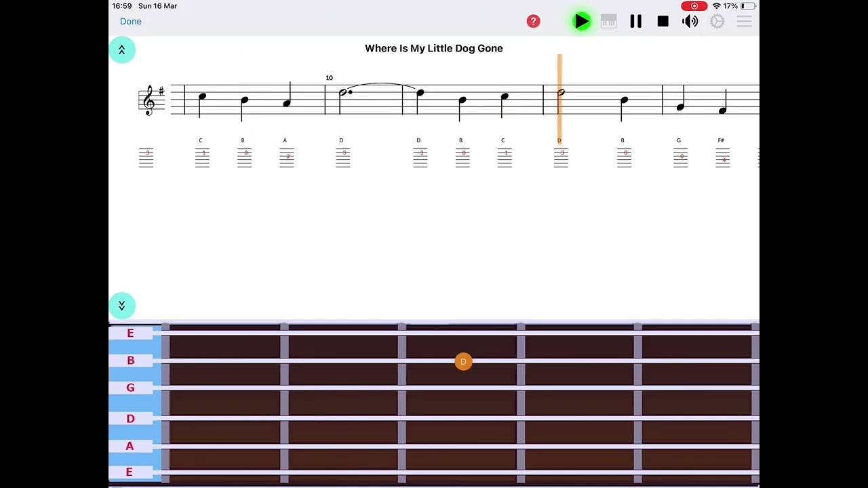Pause the song playback
Image resolution: width=868 pixels, height=488 pixels.
pyautogui.click(x=635, y=22)
